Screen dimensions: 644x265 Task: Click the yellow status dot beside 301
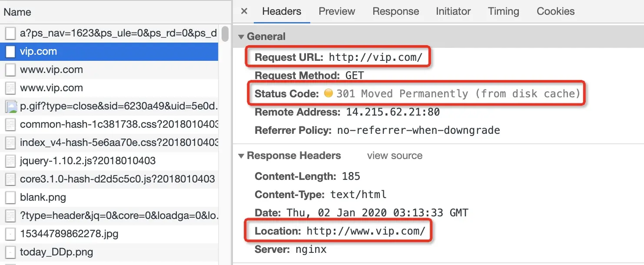click(x=329, y=93)
